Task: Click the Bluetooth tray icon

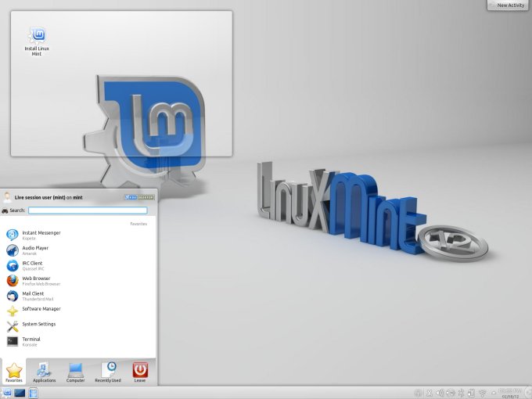Action: click(461, 393)
